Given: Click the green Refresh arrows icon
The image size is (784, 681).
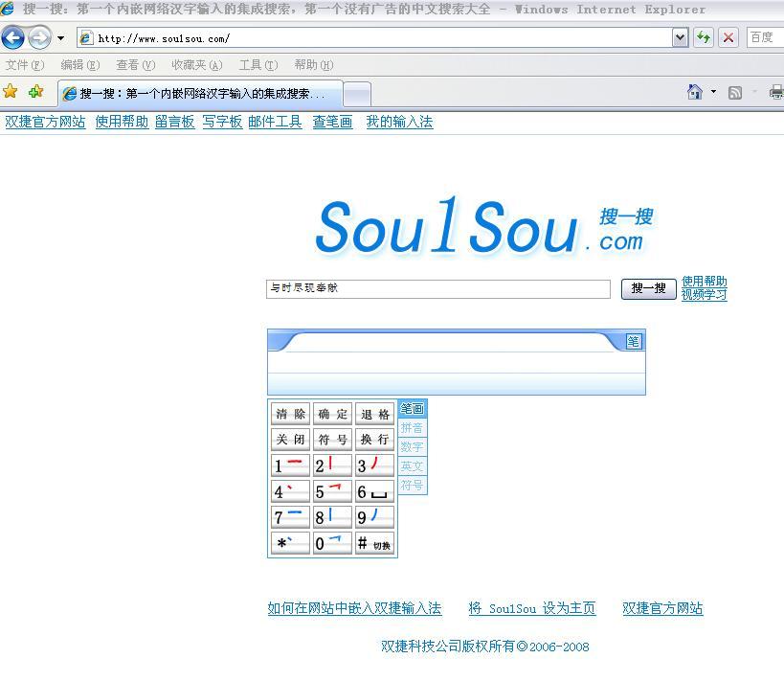Looking at the screenshot, I should click(704, 38).
